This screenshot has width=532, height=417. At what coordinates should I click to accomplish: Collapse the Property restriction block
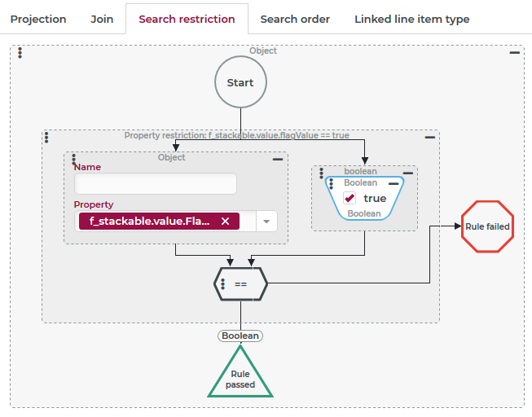coord(429,138)
